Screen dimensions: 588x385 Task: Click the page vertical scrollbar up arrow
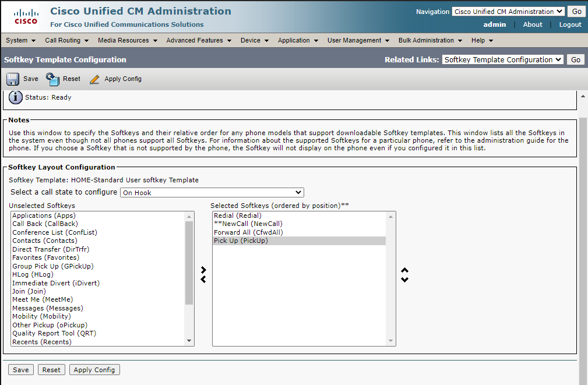(583, 96)
